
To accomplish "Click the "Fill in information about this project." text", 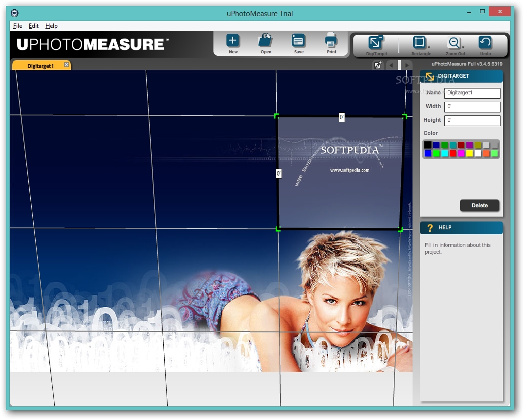I will [458, 248].
